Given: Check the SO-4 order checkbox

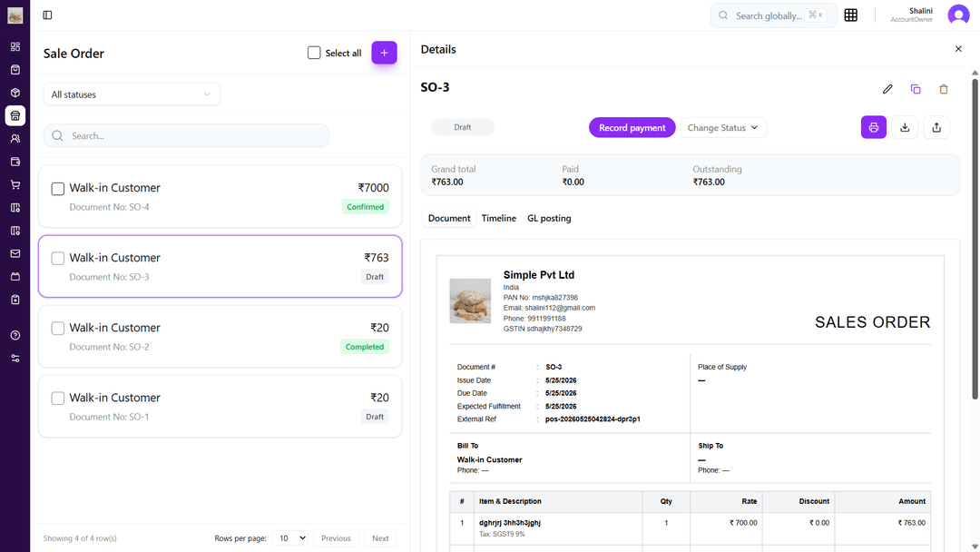Looking at the screenshot, I should (57, 188).
